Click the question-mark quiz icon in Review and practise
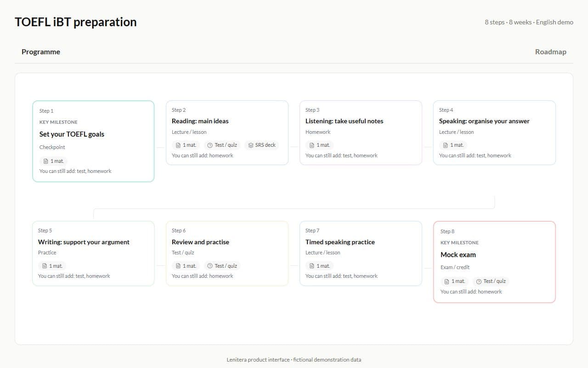Viewport: 588px width, 368px height. 210,266
